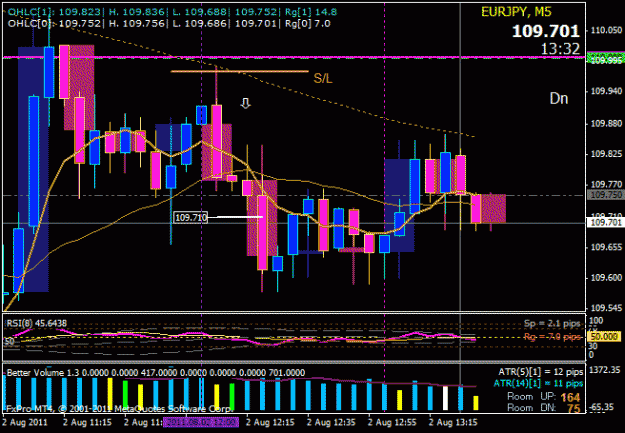This screenshot has height=433, width=625.
Task: Click the 2 Aug 2011 time axis label
Action: tap(25, 422)
